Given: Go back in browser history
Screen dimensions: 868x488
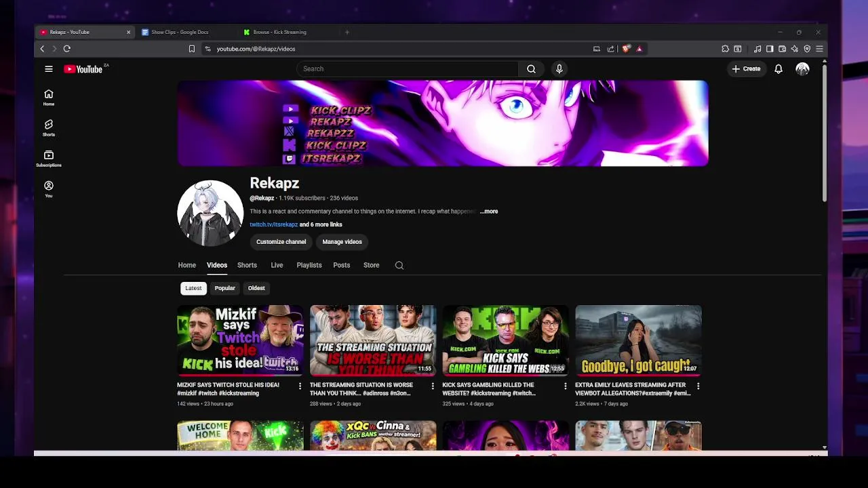Looking at the screenshot, I should [42, 49].
